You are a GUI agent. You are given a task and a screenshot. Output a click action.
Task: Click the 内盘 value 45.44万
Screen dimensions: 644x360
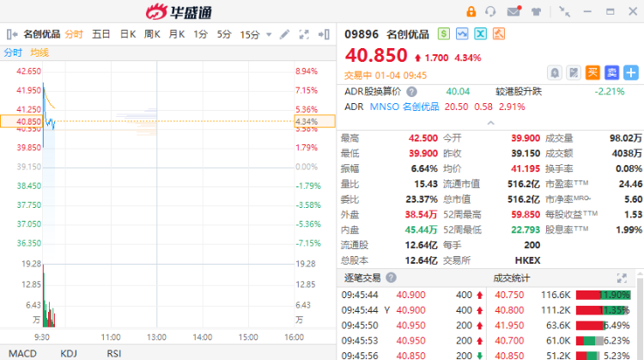pos(421,229)
